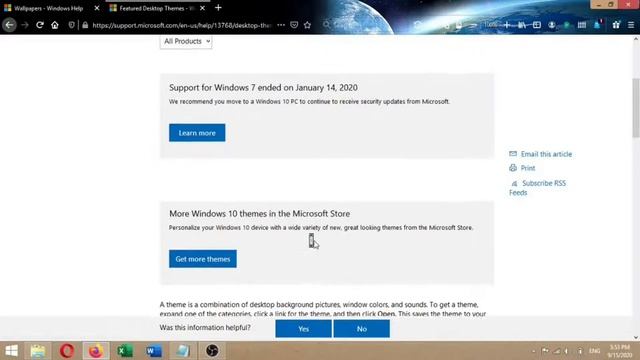The height and width of the screenshot is (360, 640).
Task: Open a new browser tab
Action: click(218, 7)
